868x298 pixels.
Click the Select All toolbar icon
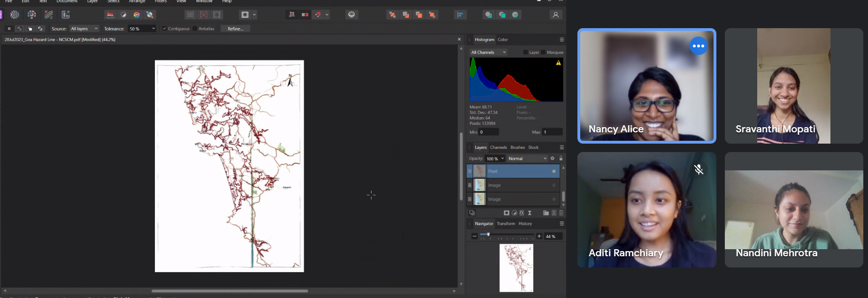point(190,15)
